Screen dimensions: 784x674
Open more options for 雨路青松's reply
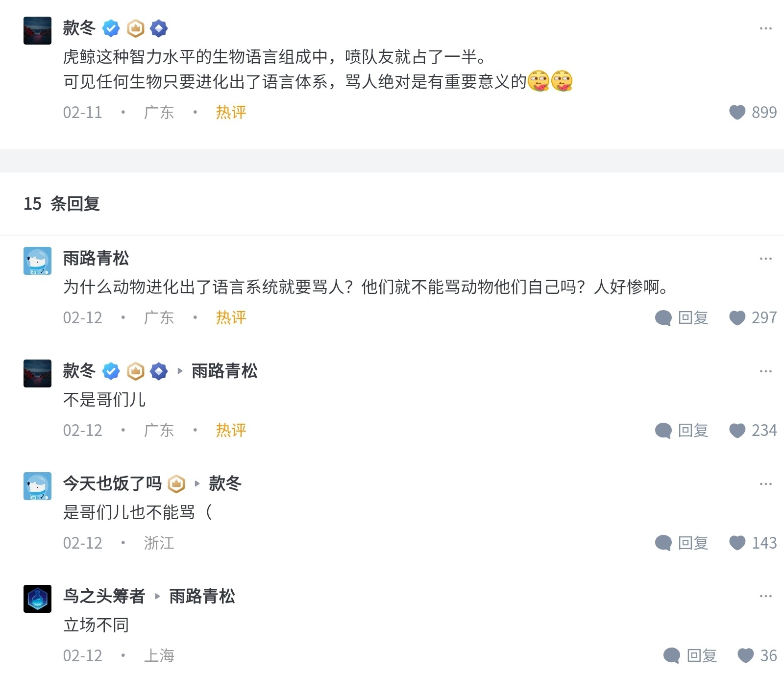(x=765, y=258)
